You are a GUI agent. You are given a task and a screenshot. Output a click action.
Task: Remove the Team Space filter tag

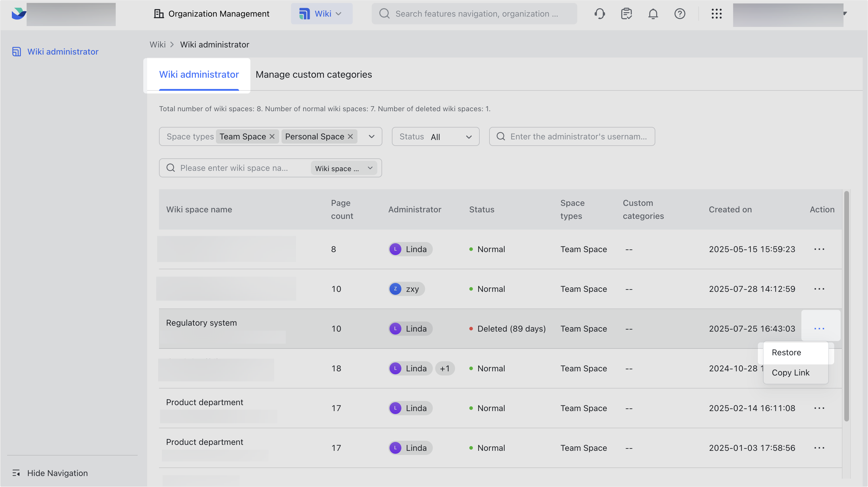tap(272, 136)
